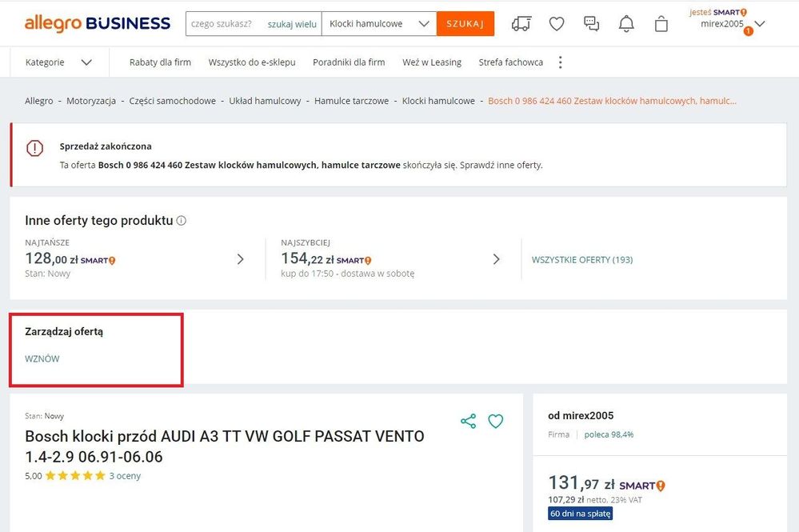Go to Klocki hamulcowe breadcrumb link
Viewport: 799px width, 532px height.
click(438, 101)
